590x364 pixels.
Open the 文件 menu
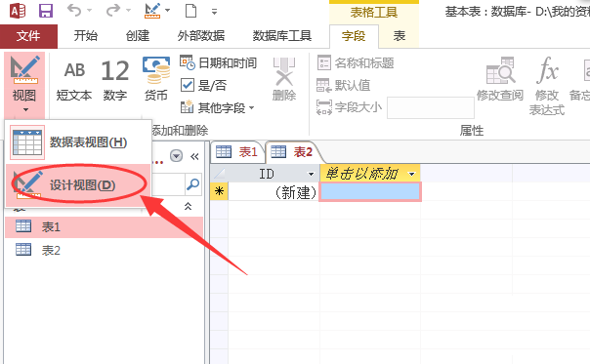[28, 36]
